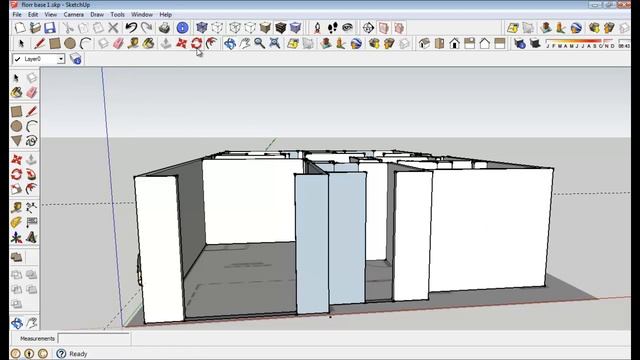
Task: Select the 3D Text tool
Action: pyautogui.click(x=31, y=237)
